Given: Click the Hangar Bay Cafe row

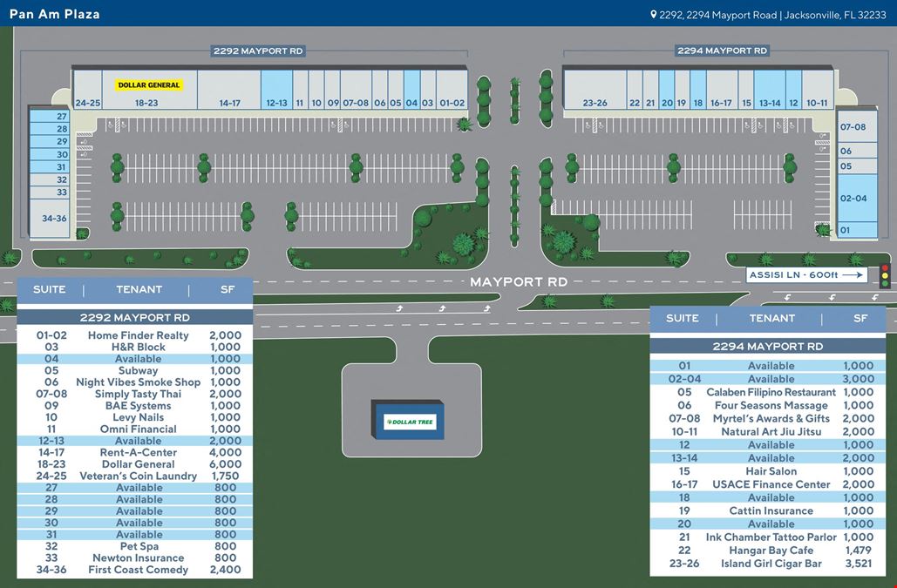Looking at the screenshot, I should [768, 551].
